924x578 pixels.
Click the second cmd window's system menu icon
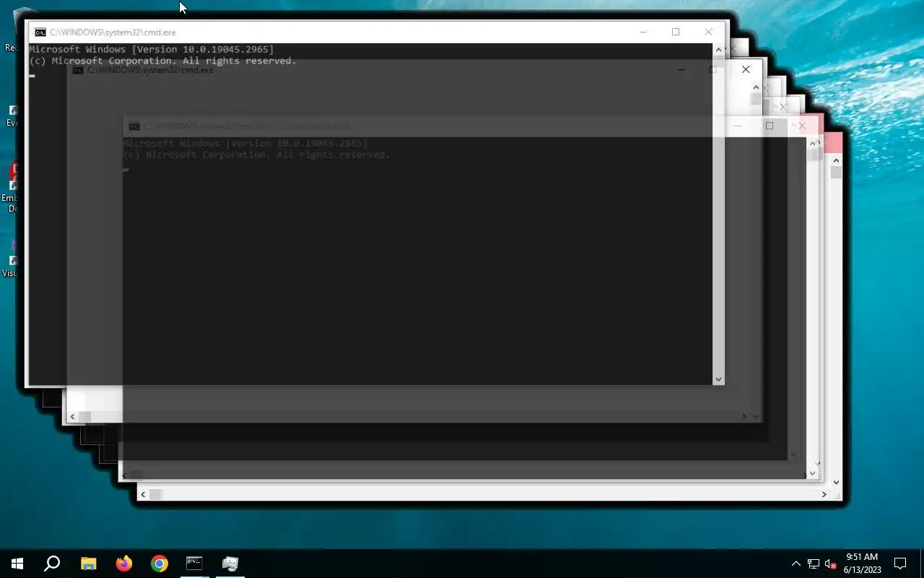tap(78, 71)
